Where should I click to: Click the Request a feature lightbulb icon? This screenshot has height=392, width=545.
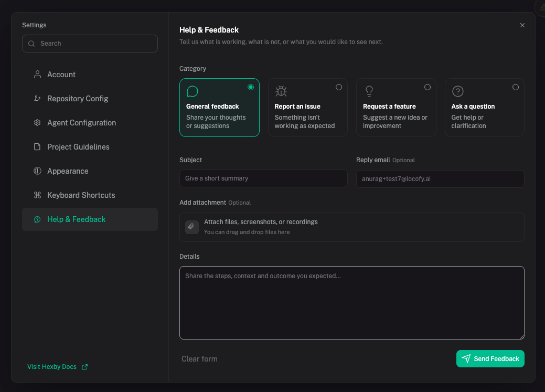click(369, 91)
